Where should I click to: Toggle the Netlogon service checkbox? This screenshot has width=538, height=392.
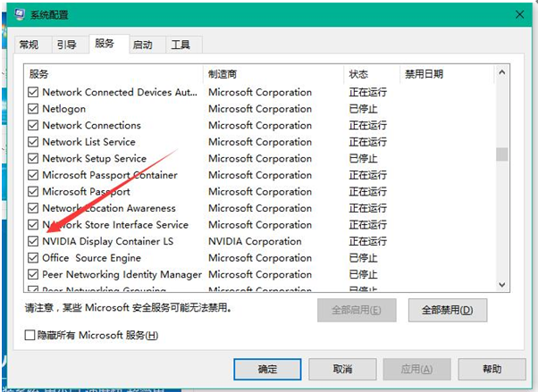pos(34,109)
